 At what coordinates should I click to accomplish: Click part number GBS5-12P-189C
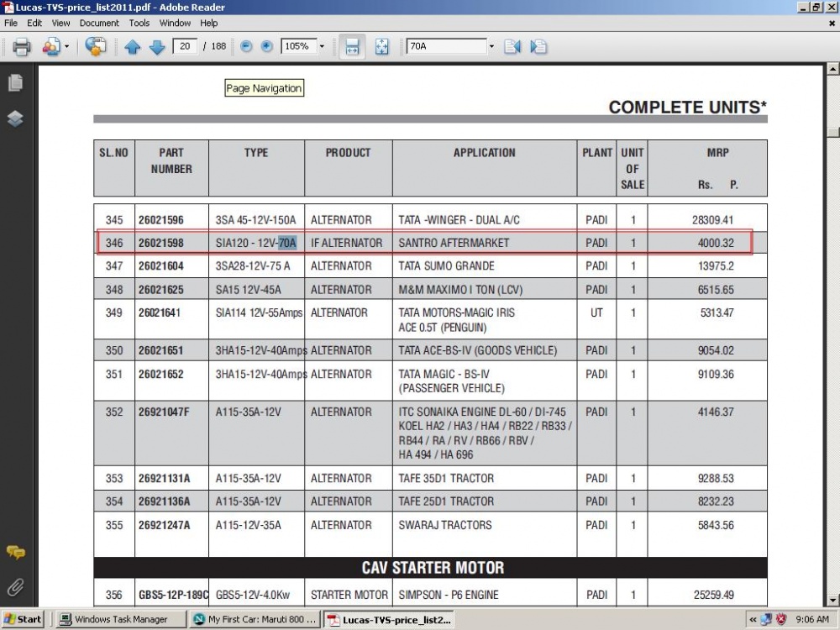(173, 595)
